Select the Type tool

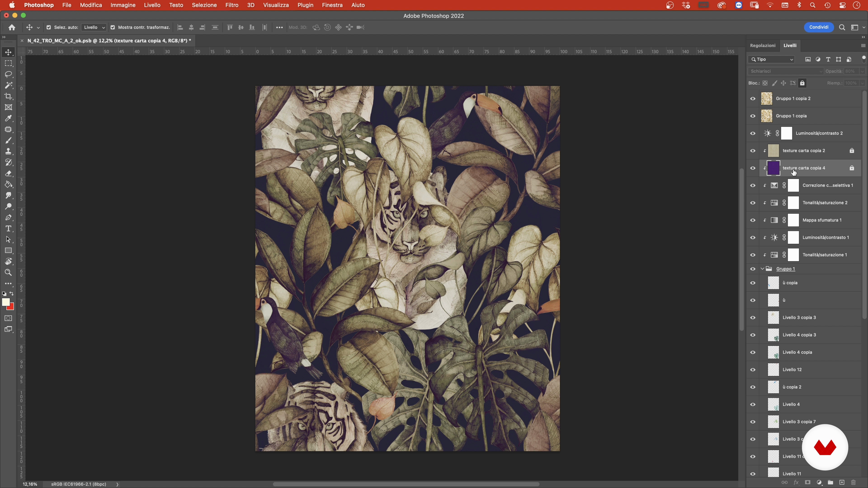(x=8, y=229)
